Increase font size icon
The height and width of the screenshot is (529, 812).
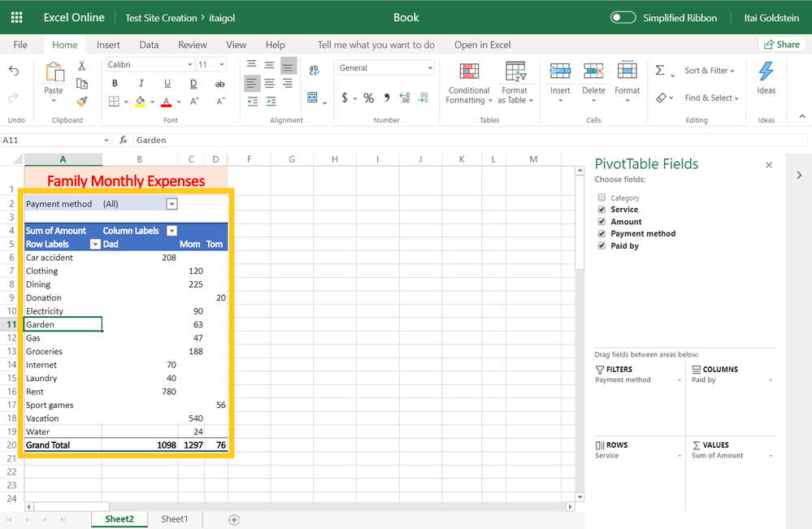(x=194, y=101)
